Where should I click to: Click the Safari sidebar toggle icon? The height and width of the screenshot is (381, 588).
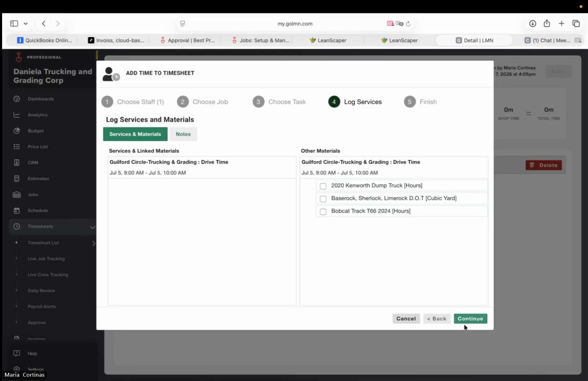(x=14, y=24)
